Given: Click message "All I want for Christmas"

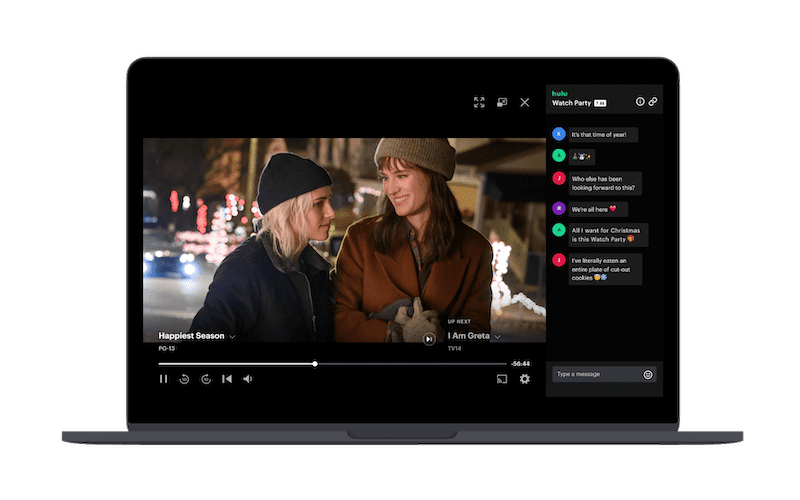Looking at the screenshot, I should point(608,235).
